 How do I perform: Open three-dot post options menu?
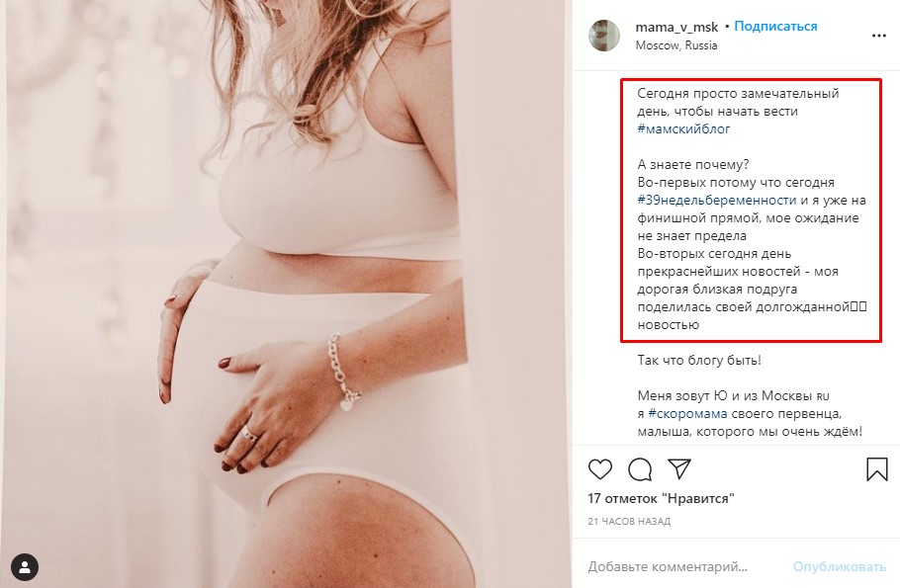click(878, 36)
